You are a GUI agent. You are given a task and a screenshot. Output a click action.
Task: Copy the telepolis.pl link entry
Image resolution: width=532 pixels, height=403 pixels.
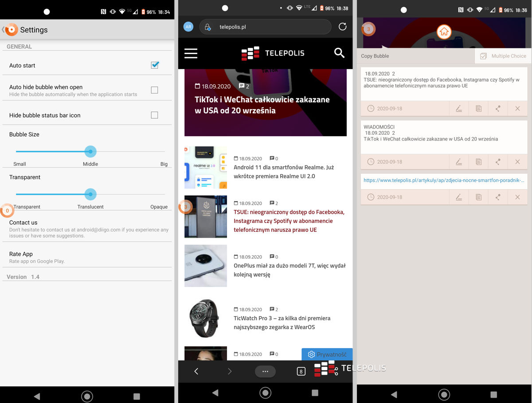coord(478,197)
